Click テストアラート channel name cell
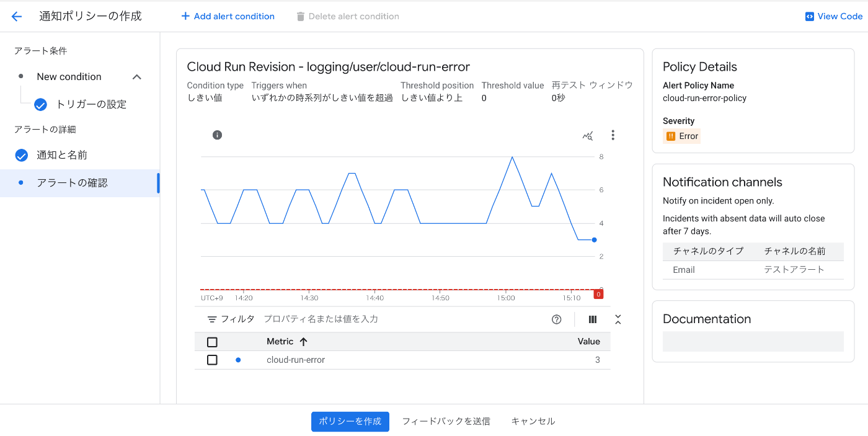The image size is (868, 436). click(794, 270)
